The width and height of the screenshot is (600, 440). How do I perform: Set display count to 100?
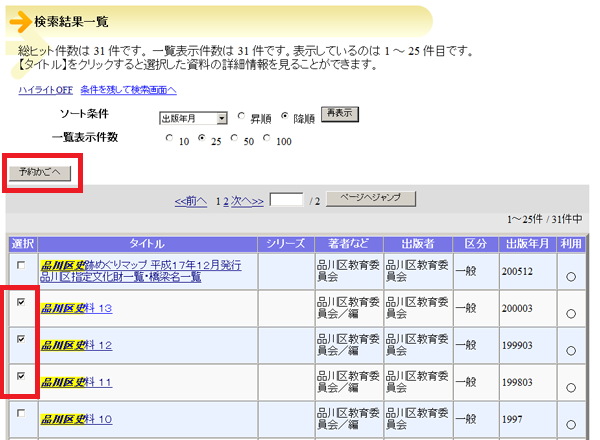tap(267, 138)
